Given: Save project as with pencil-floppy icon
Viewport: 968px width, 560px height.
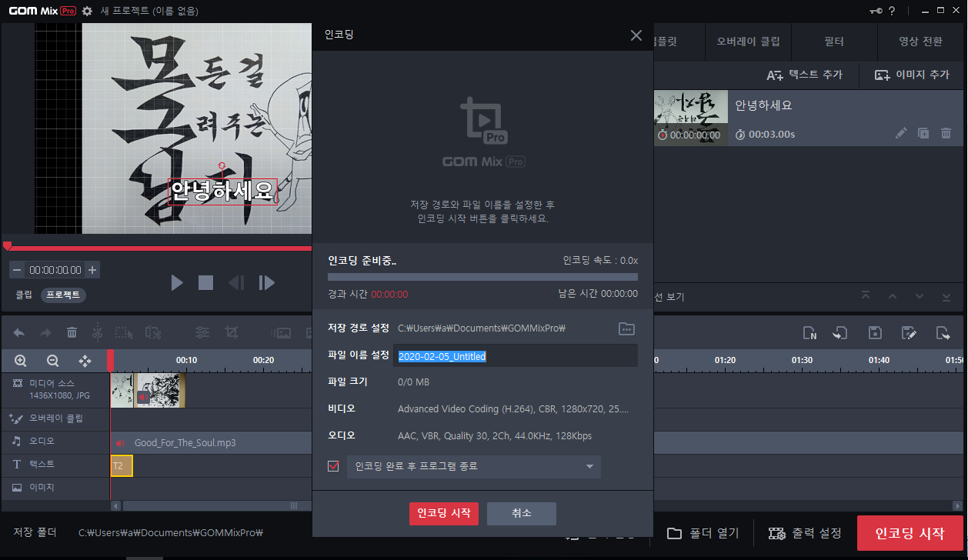Looking at the screenshot, I should (909, 333).
